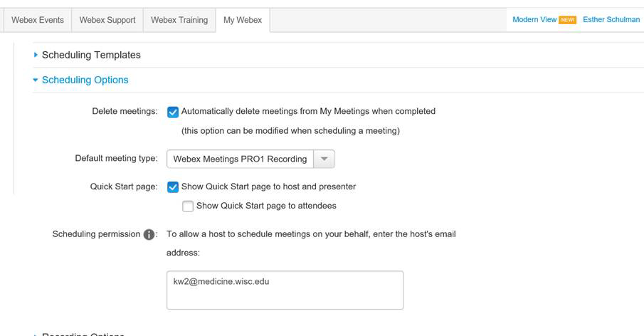Open the Webex Events tab
Screen dimensions: 644x336
click(38, 20)
